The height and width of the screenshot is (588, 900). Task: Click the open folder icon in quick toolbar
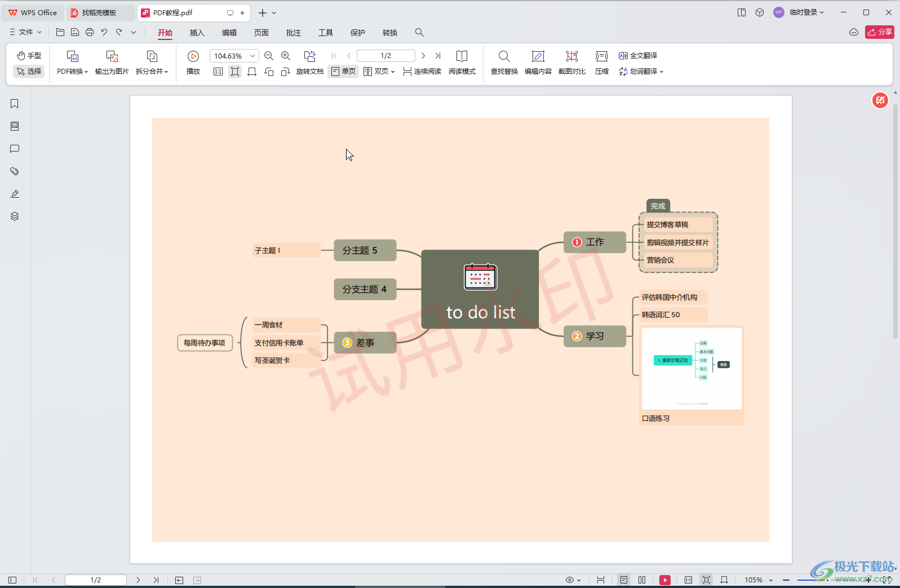click(60, 32)
